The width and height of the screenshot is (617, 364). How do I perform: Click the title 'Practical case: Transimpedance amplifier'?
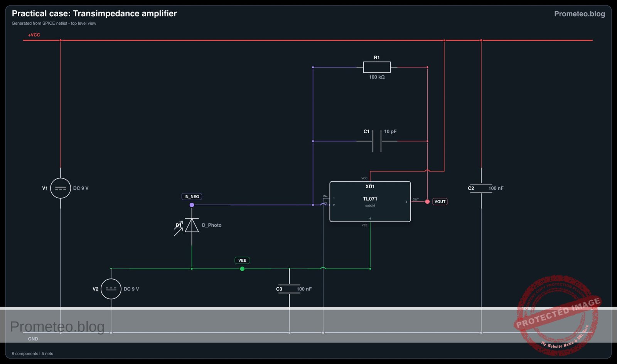pyautogui.click(x=94, y=13)
